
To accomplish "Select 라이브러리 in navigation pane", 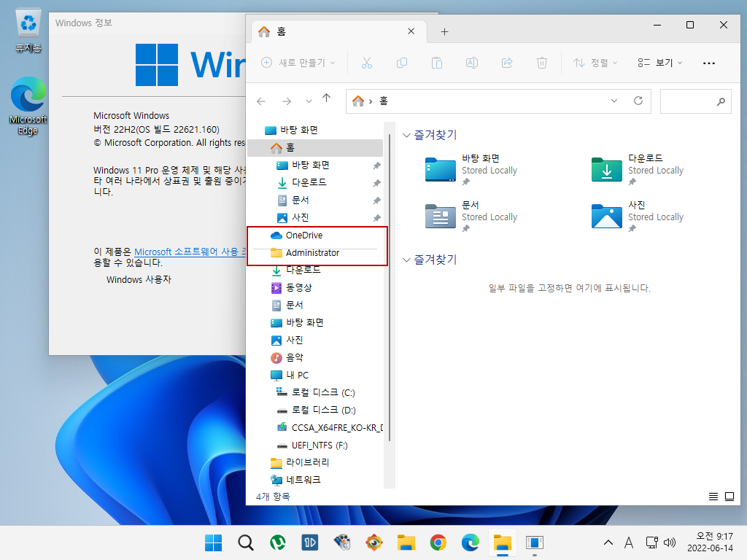I will click(315, 462).
